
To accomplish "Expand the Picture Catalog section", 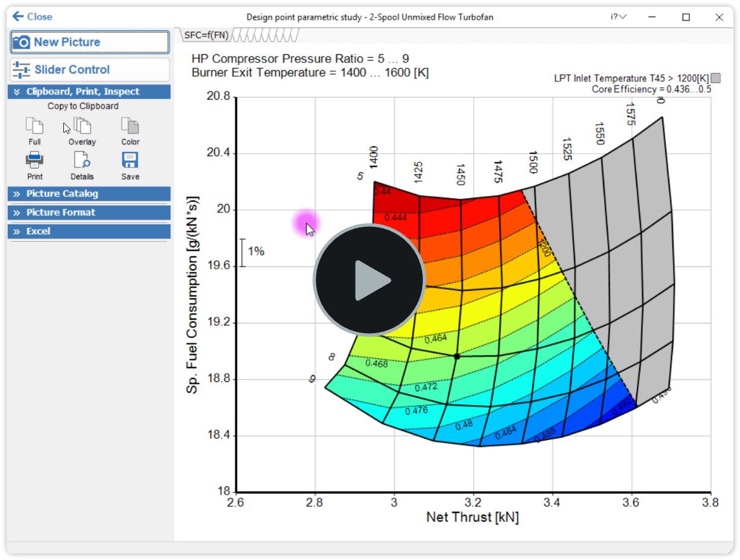I will tap(89, 194).
